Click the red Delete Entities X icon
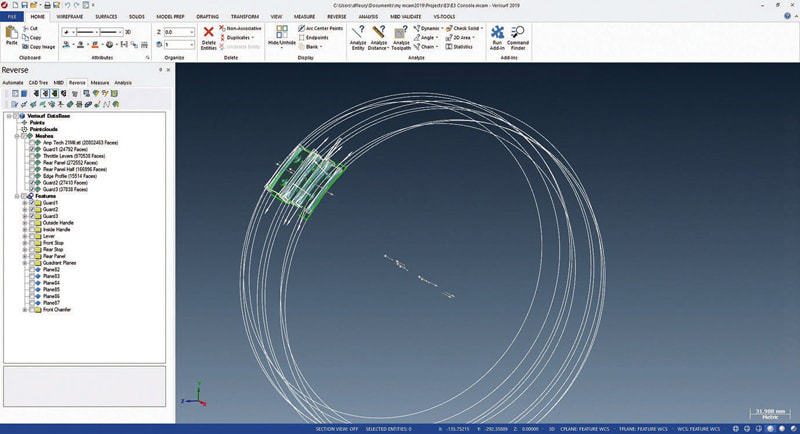This screenshot has height=434, width=800. click(x=208, y=32)
